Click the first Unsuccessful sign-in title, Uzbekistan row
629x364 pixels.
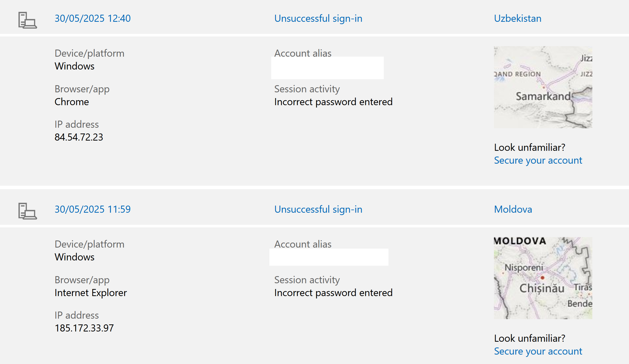[318, 18]
